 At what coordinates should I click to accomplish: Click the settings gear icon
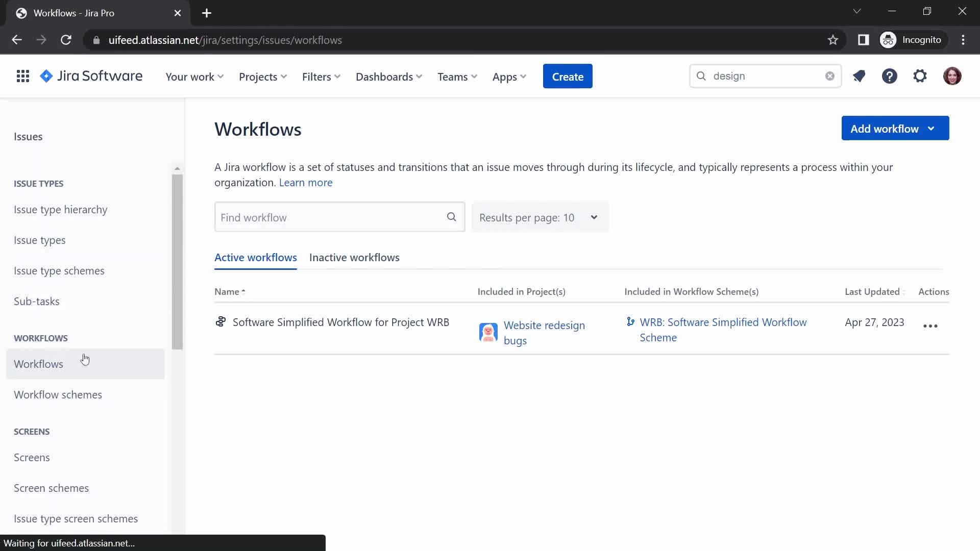tap(921, 76)
